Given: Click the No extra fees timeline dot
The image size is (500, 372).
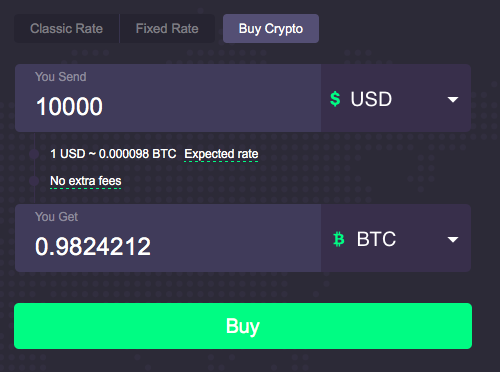Looking at the screenshot, I should (34, 181).
